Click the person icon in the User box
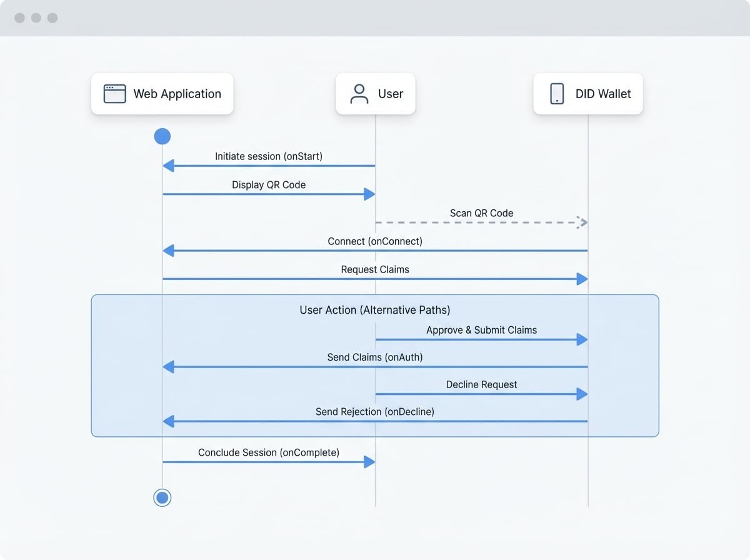This screenshot has height=560, width=750. (359, 94)
